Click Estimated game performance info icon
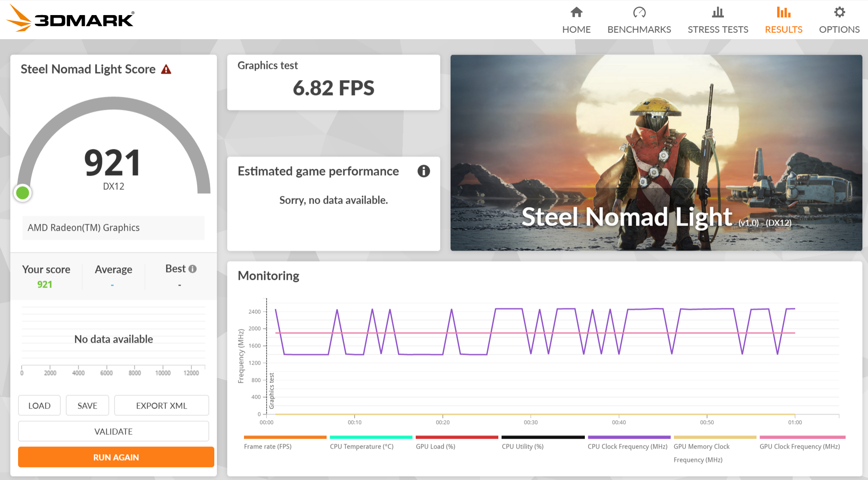This screenshot has width=868, height=480. pos(423,171)
